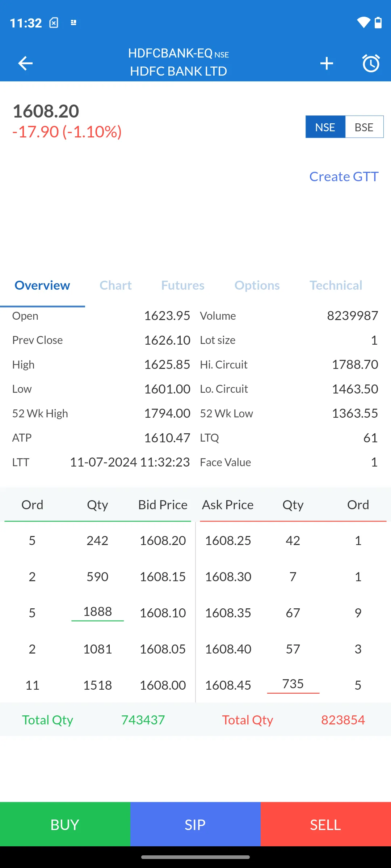Tap the battery status icon
The width and height of the screenshot is (391, 868).
[x=378, y=22]
